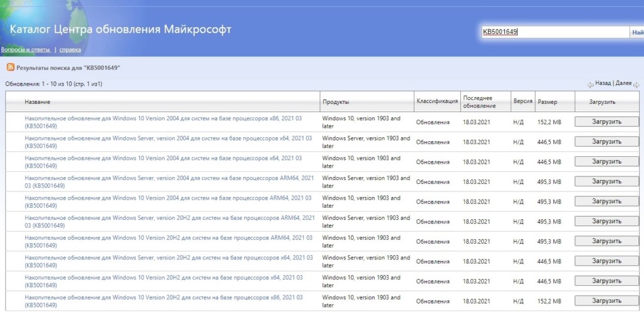Click Н/Д version in Windows Server 20H2 x64 row
The image size is (644, 313).
[x=518, y=261]
